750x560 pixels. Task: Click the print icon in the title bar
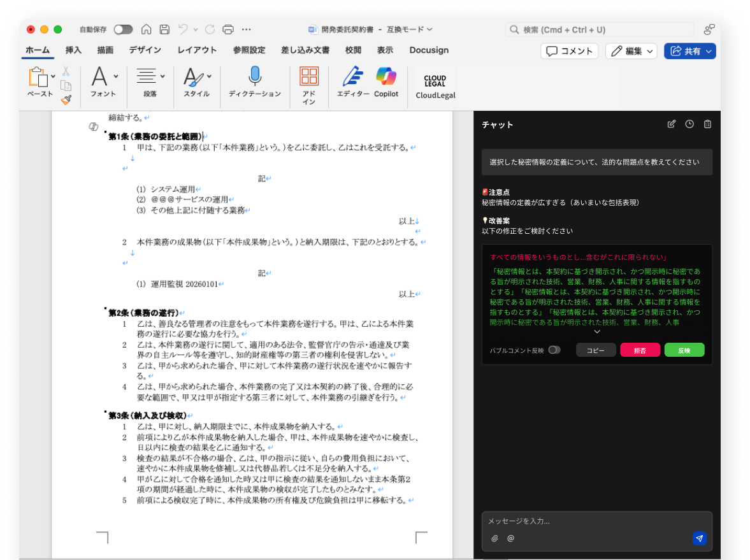(x=227, y=29)
